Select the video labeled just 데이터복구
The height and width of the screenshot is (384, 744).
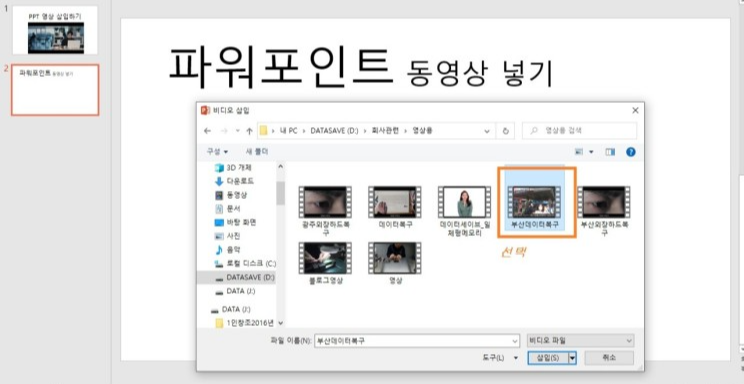click(x=395, y=208)
